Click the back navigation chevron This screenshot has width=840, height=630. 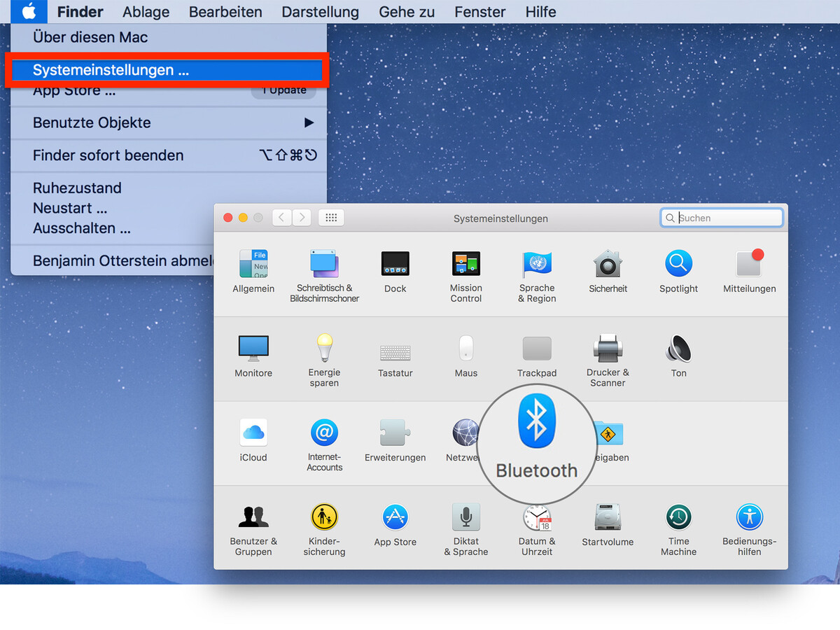click(281, 217)
